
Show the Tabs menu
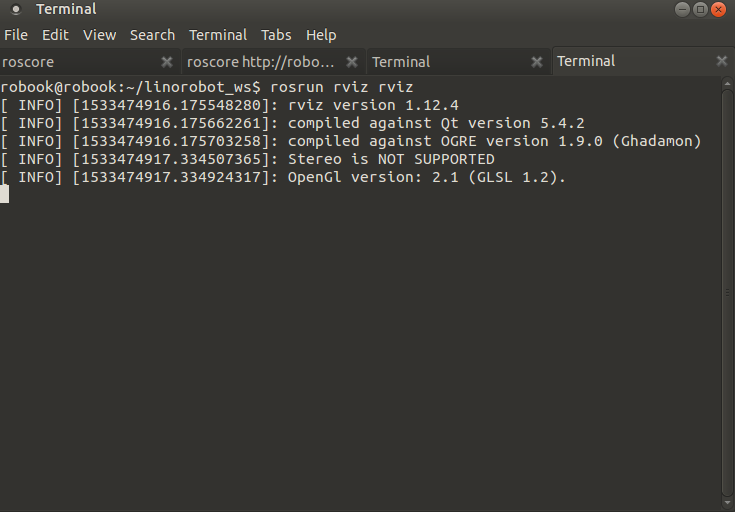click(276, 35)
